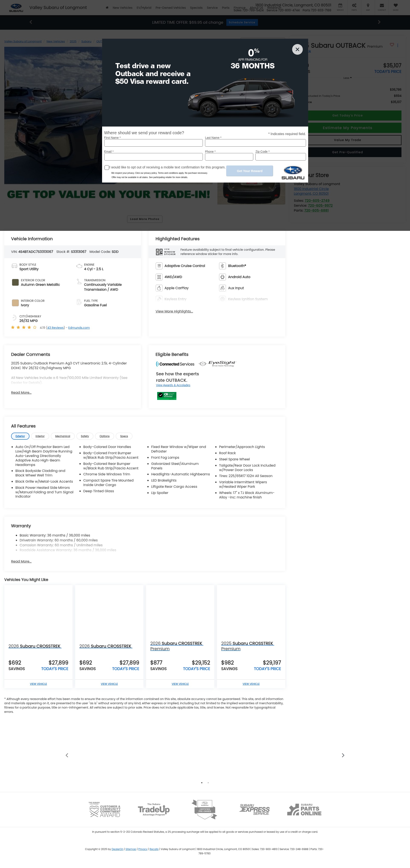Open the Parts icon in header

(x=354, y=7)
